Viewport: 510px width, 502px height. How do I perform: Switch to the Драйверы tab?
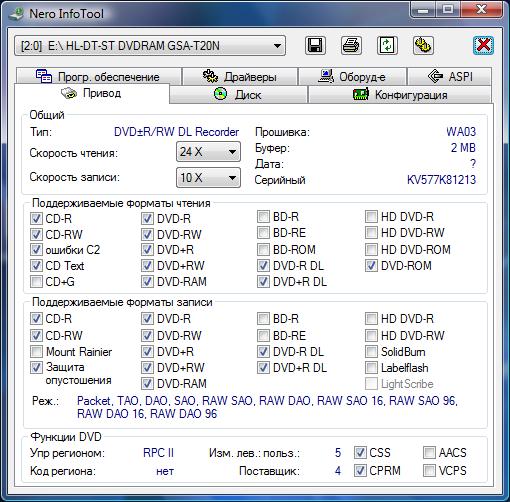click(240, 77)
